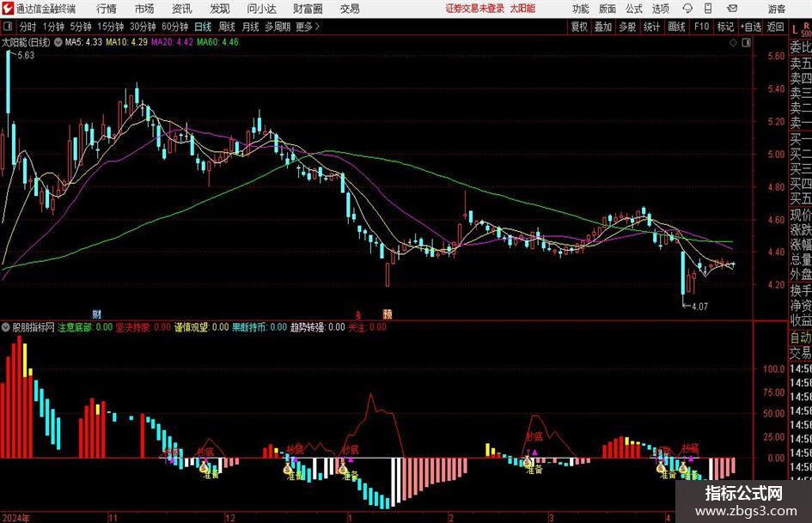Switch to 15分钟 period tab

110,27
